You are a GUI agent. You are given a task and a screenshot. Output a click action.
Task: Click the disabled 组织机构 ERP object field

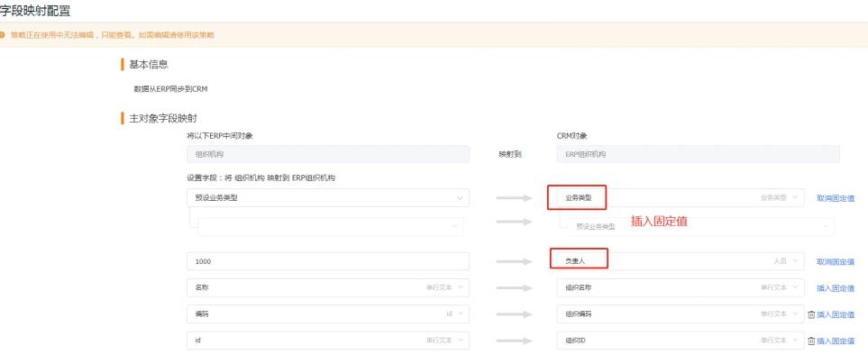(328, 154)
